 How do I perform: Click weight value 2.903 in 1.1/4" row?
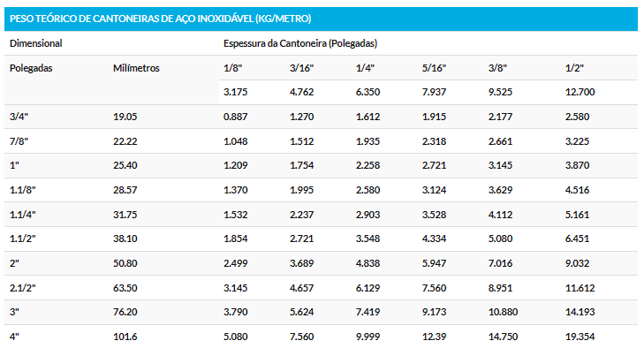click(367, 215)
